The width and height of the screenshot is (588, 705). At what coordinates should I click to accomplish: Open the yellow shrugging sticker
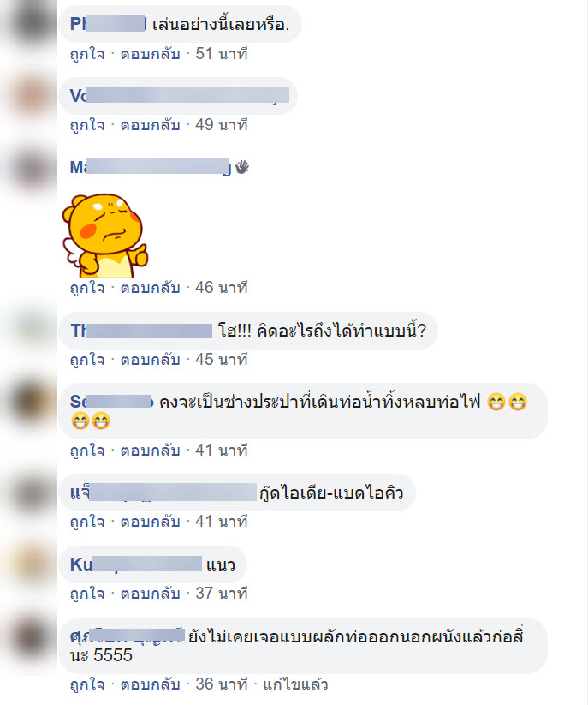click(x=105, y=236)
